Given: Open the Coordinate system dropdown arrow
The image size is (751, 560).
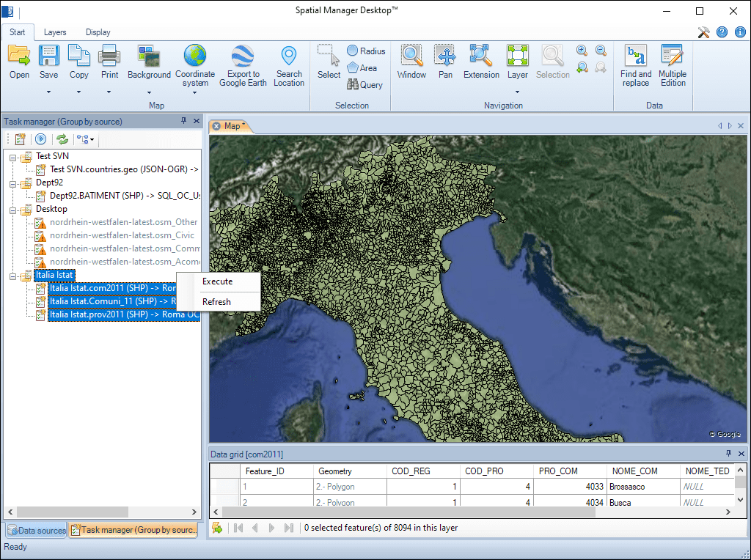Looking at the screenshot, I should coord(195,92).
